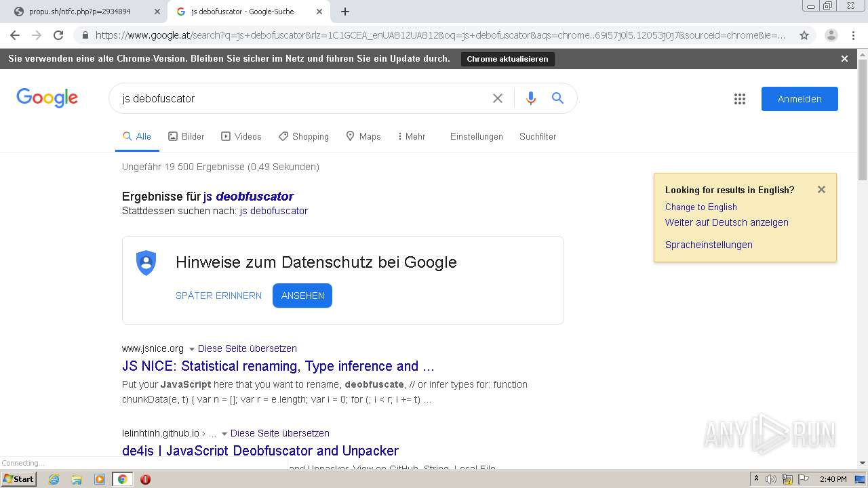Close the propu.sh tab
This screenshot has height=488, width=868.
pyautogui.click(x=157, y=12)
